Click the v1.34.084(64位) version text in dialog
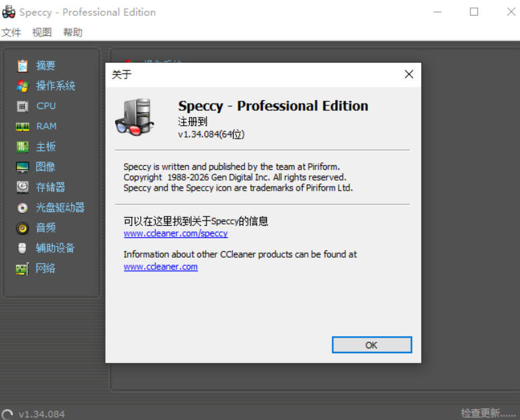520x420 pixels. coord(211,135)
